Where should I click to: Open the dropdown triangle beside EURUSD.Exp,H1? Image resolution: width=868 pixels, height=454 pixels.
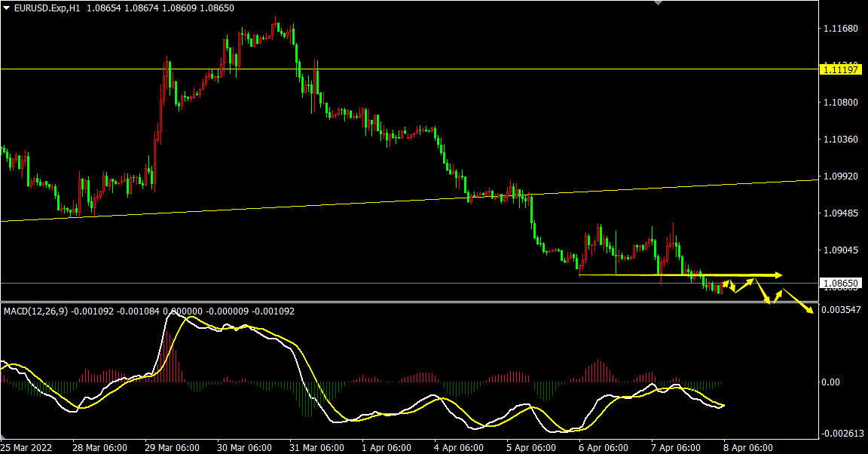tap(7, 8)
